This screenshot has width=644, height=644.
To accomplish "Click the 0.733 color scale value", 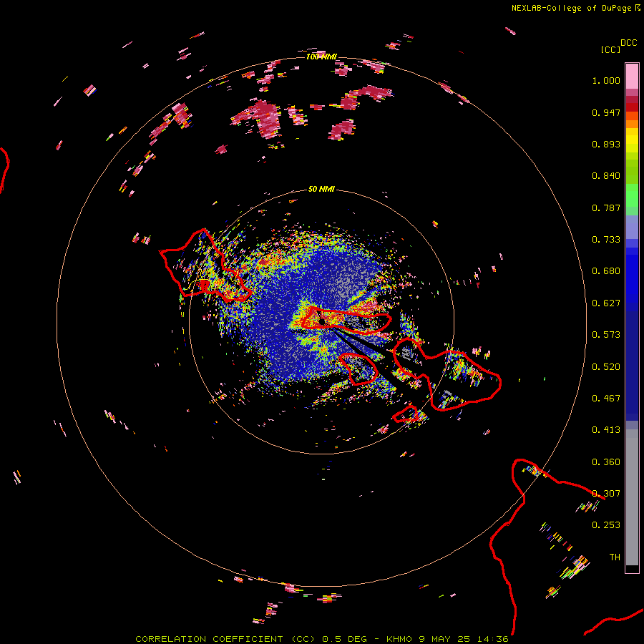I will 606,240.
